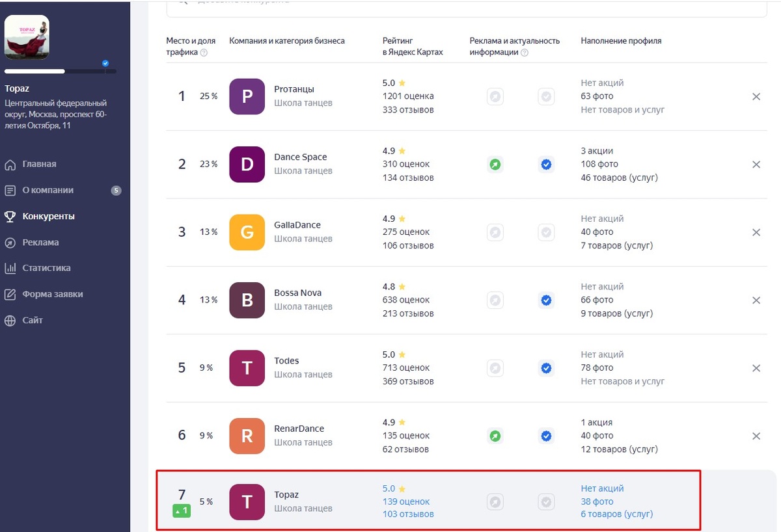Remove Dance Space competitor row
Viewport: 781px width, 532px height.
point(756,165)
